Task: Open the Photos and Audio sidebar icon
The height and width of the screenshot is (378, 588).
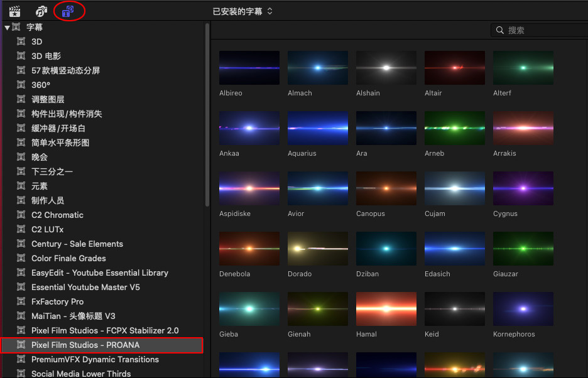Action: (41, 11)
